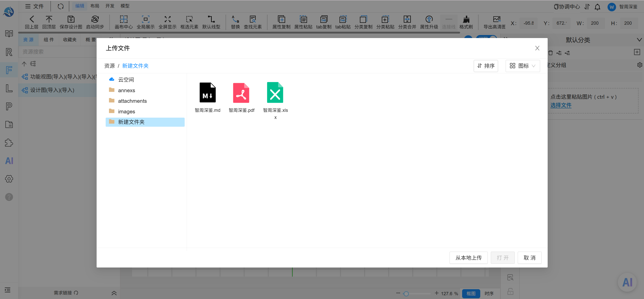This screenshot has height=299, width=644.
Task: Select the 云空间 tree item
Action: point(145,80)
